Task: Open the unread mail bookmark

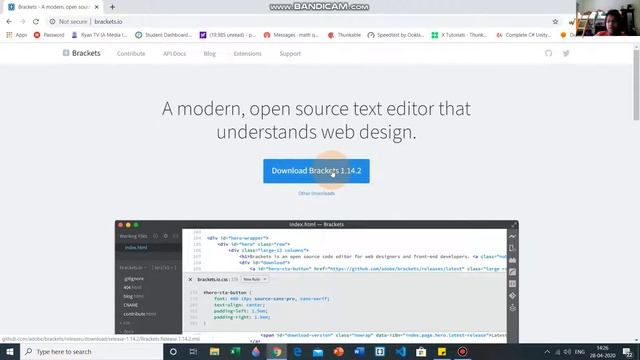Action: pyautogui.click(x=227, y=35)
